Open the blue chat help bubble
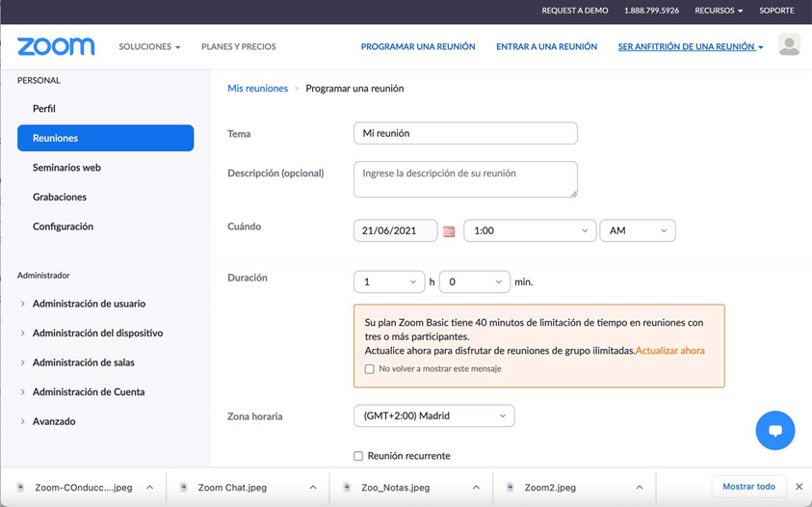The width and height of the screenshot is (812, 507). (x=774, y=430)
